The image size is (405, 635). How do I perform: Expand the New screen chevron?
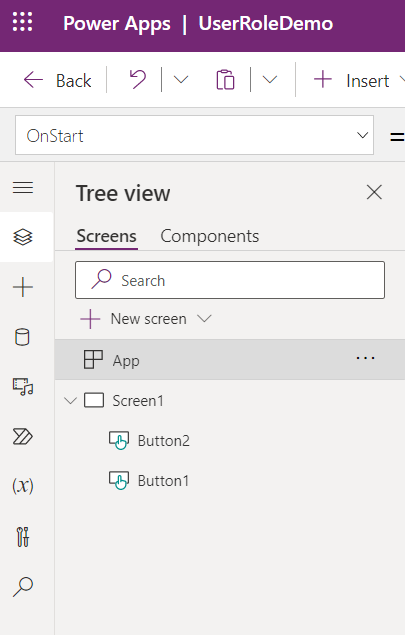point(205,319)
